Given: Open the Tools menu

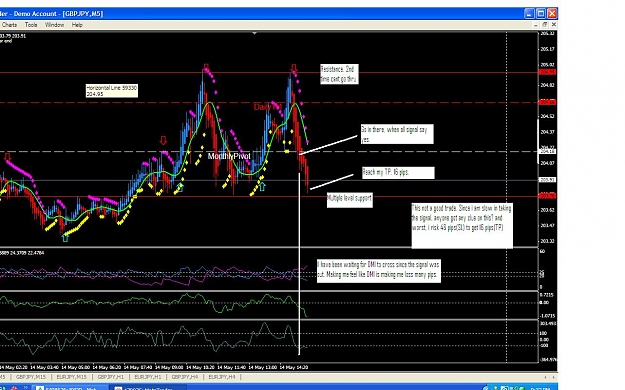Looking at the screenshot, I should (31, 25).
